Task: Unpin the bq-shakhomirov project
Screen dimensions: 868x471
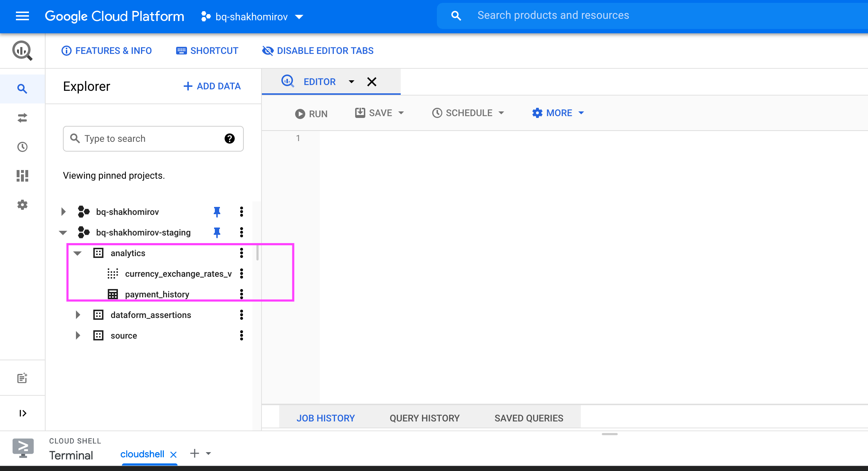Action: [217, 212]
